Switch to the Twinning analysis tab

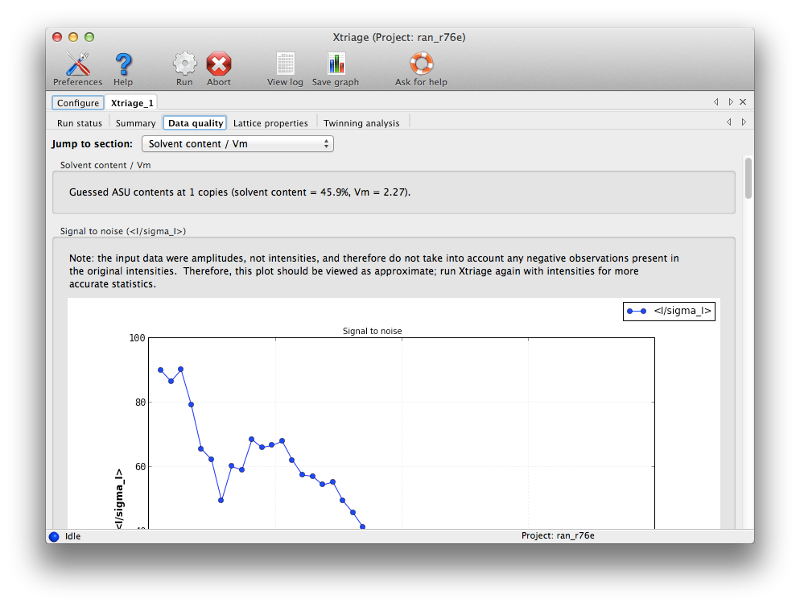362,123
